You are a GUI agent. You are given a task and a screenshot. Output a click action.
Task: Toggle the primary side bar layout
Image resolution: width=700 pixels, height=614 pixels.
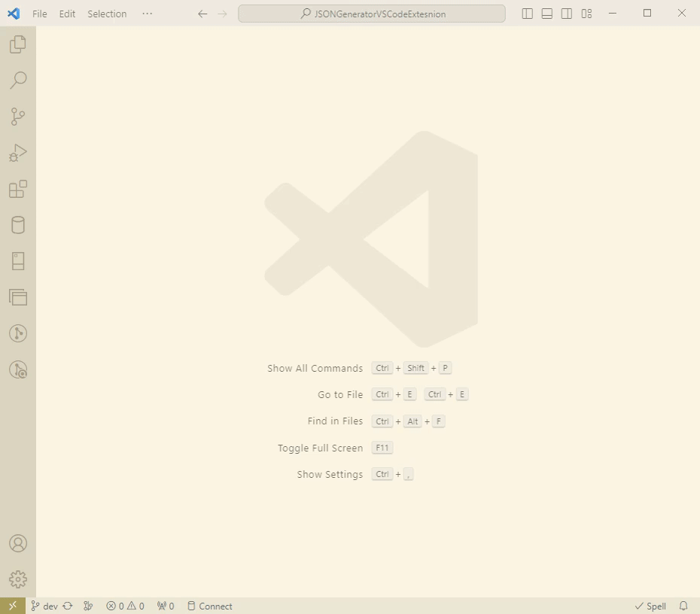click(527, 14)
